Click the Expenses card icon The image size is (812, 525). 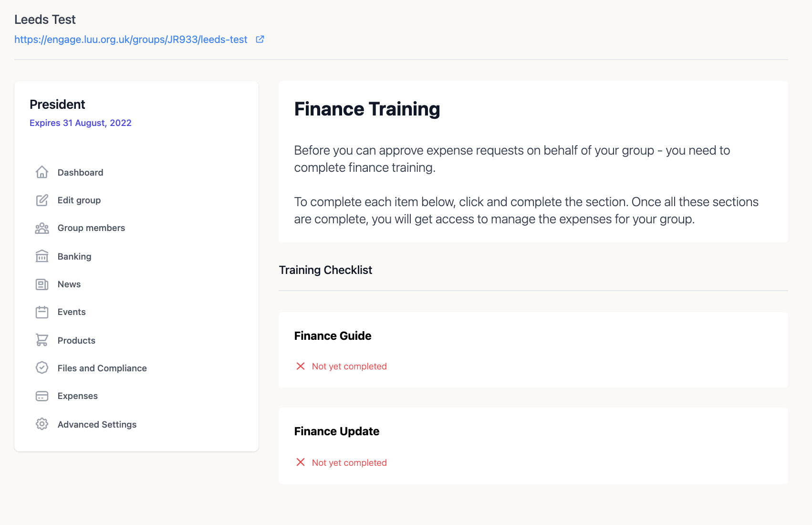(42, 396)
